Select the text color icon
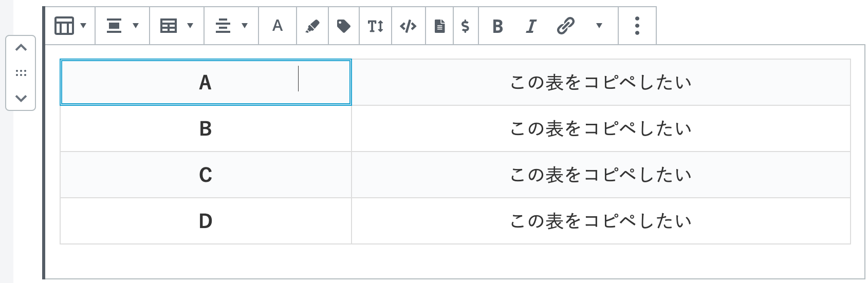868x283 pixels. [x=278, y=26]
